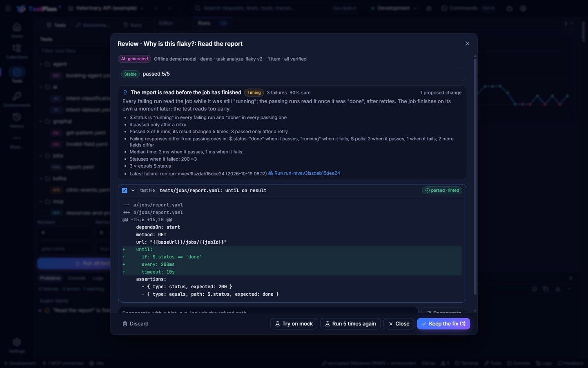Collapse the report.yaml diff with the chevron
The height and width of the screenshot is (368, 588).
pyautogui.click(x=133, y=191)
